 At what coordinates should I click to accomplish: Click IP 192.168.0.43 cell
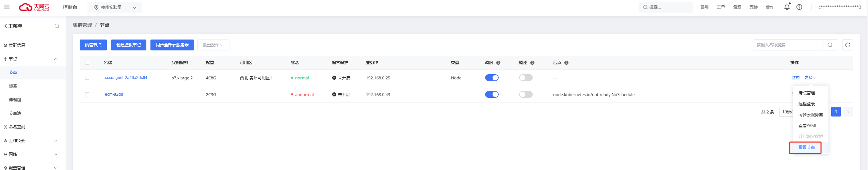[378, 95]
